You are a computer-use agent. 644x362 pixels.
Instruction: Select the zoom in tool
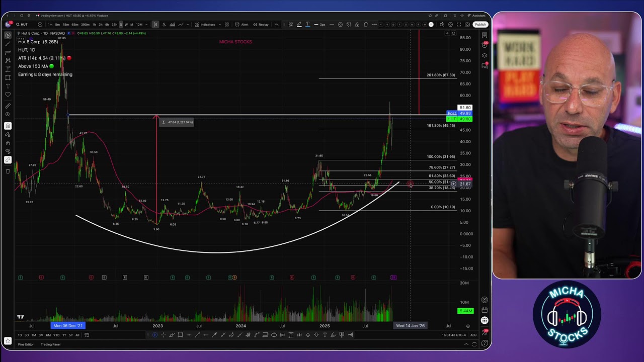point(8,115)
